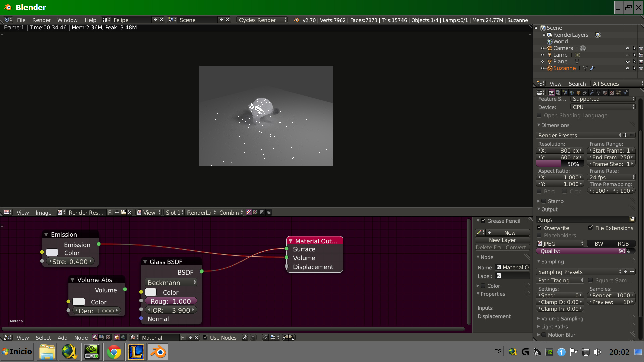Open the Add menu in node editor
Viewport: 644px width, 362px height.
coord(62,338)
